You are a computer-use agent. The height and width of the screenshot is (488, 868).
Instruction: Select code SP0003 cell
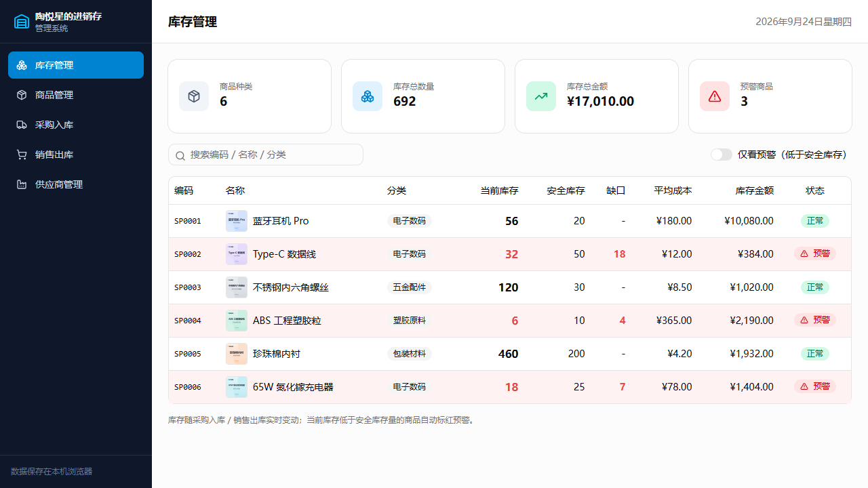pyautogui.click(x=188, y=287)
